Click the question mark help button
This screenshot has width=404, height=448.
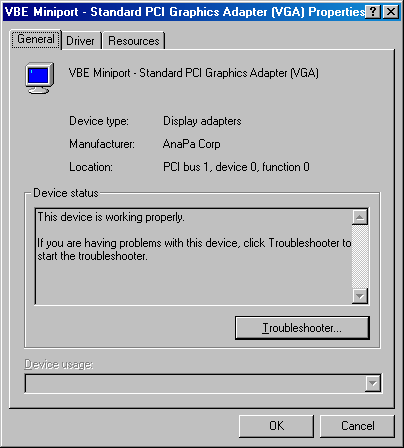[374, 12]
